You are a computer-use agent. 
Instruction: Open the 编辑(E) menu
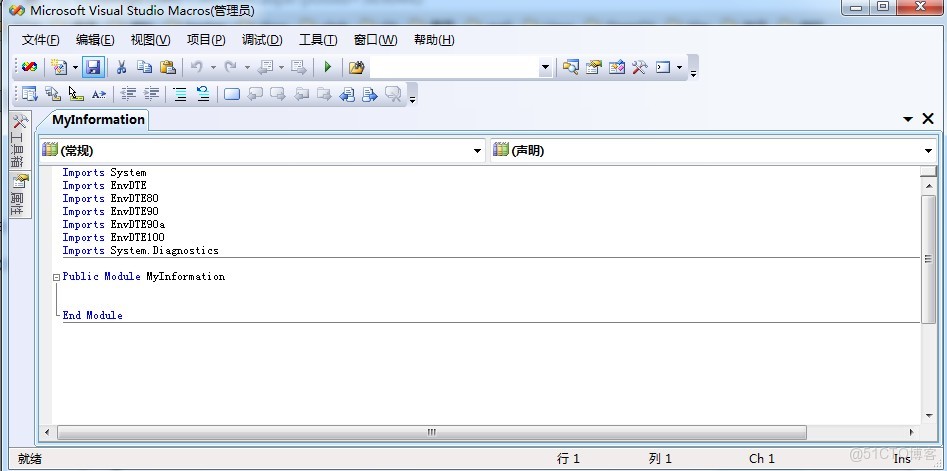coord(95,40)
